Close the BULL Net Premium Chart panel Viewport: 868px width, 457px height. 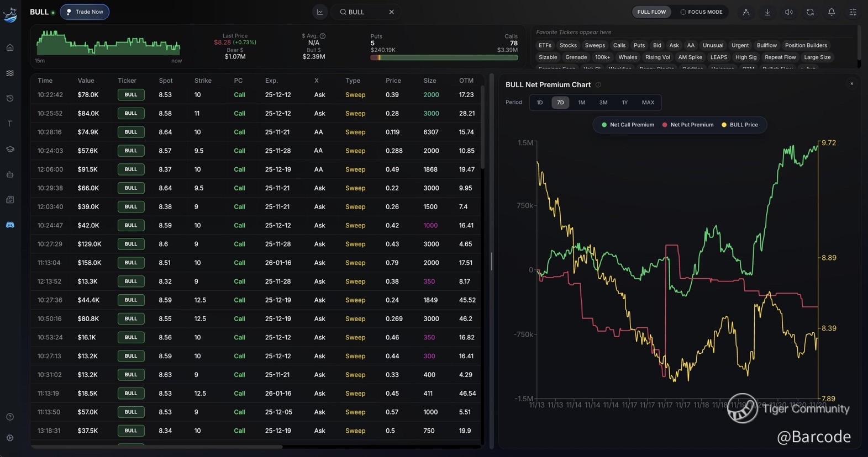point(851,84)
